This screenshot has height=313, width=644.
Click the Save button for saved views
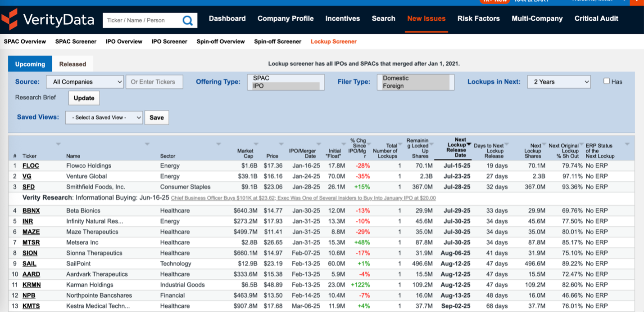point(157,117)
